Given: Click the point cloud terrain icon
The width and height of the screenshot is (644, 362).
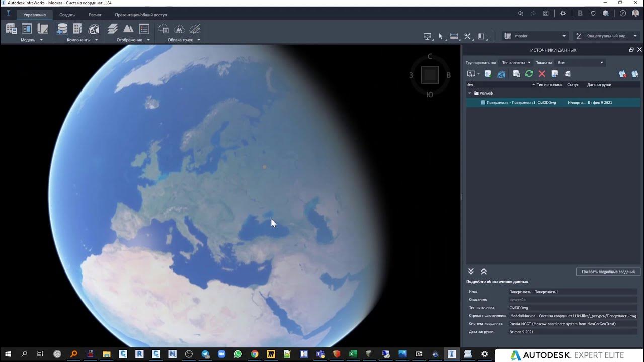Looking at the screenshot, I should click(179, 29).
